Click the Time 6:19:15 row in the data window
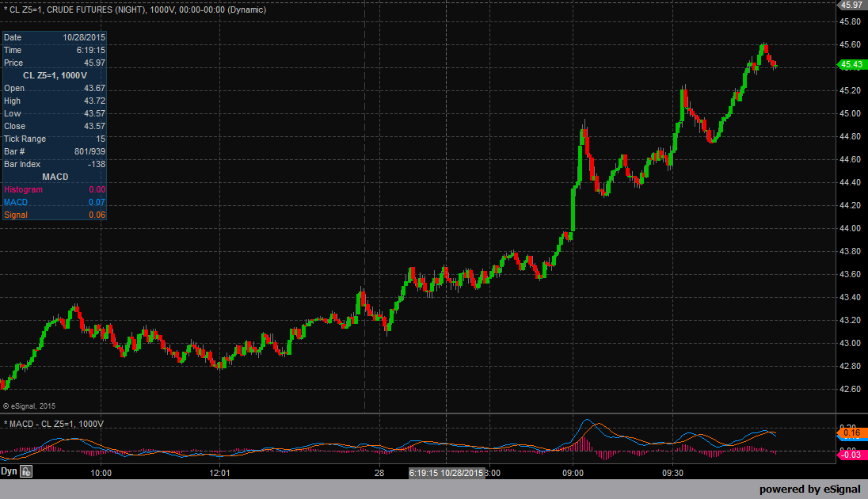 pyautogui.click(x=54, y=51)
